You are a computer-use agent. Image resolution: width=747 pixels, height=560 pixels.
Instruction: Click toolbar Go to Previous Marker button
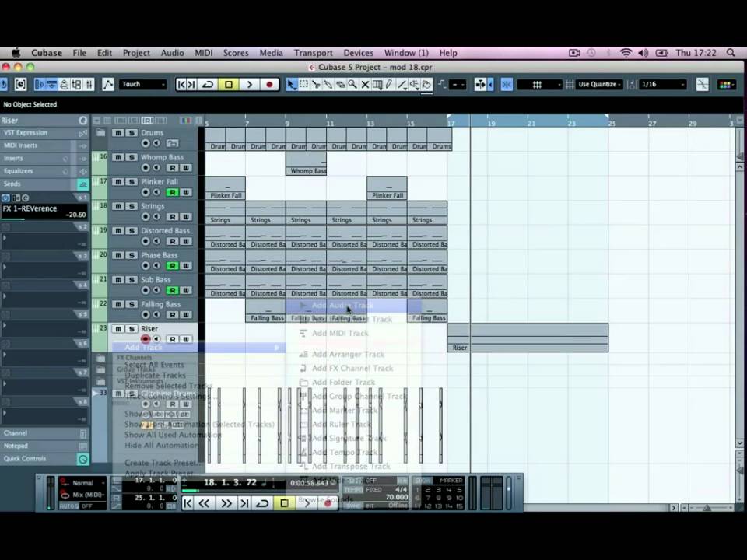[x=181, y=85]
